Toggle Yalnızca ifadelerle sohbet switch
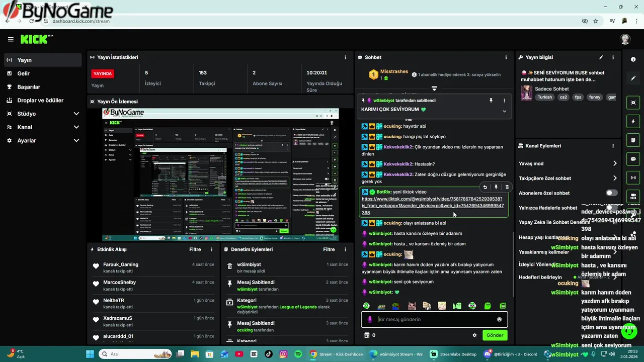Viewport: 644px width, 362px height. point(611,208)
